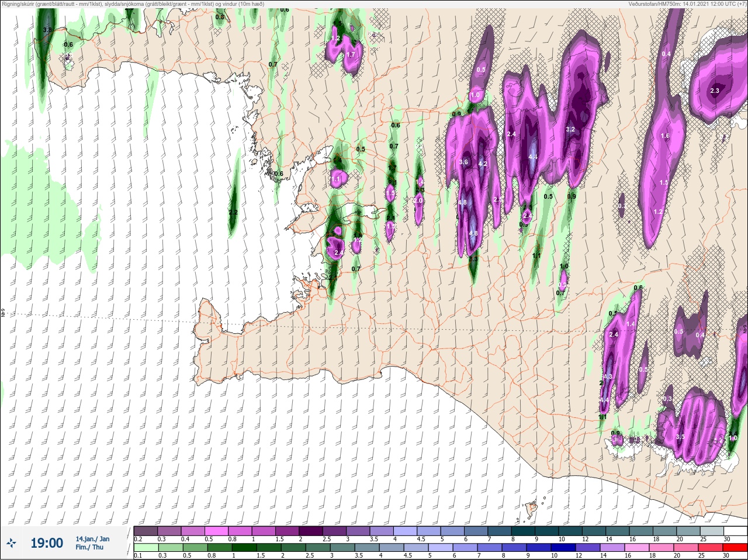Select the palest green 0.1 swatch in lower legend
The width and height of the screenshot is (748, 560).
coord(146,548)
